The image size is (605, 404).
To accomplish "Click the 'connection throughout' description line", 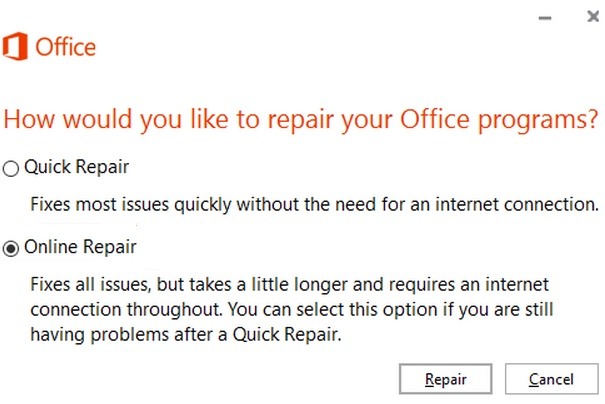I will click(x=292, y=309).
